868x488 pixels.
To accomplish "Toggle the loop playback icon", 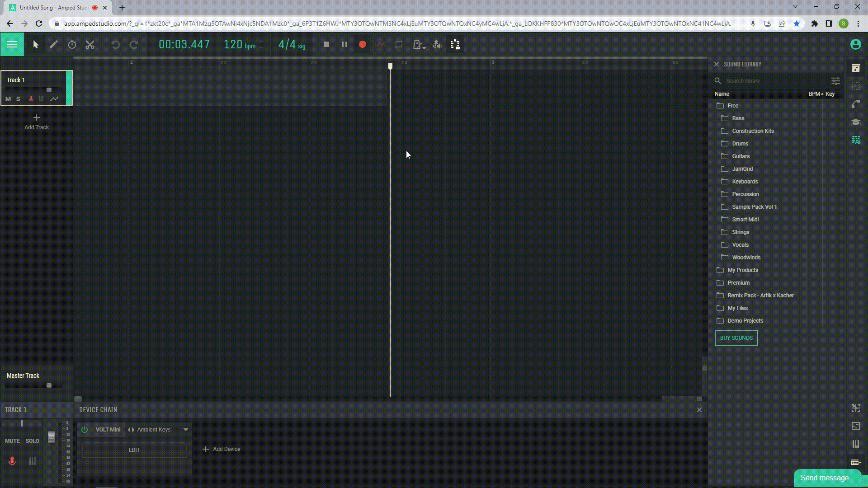I will (x=398, y=44).
